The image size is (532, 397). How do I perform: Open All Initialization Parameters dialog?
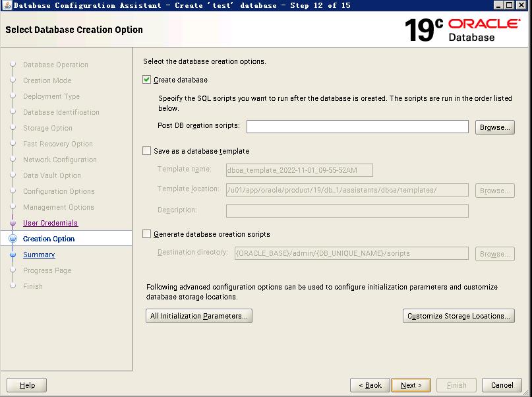click(x=199, y=316)
